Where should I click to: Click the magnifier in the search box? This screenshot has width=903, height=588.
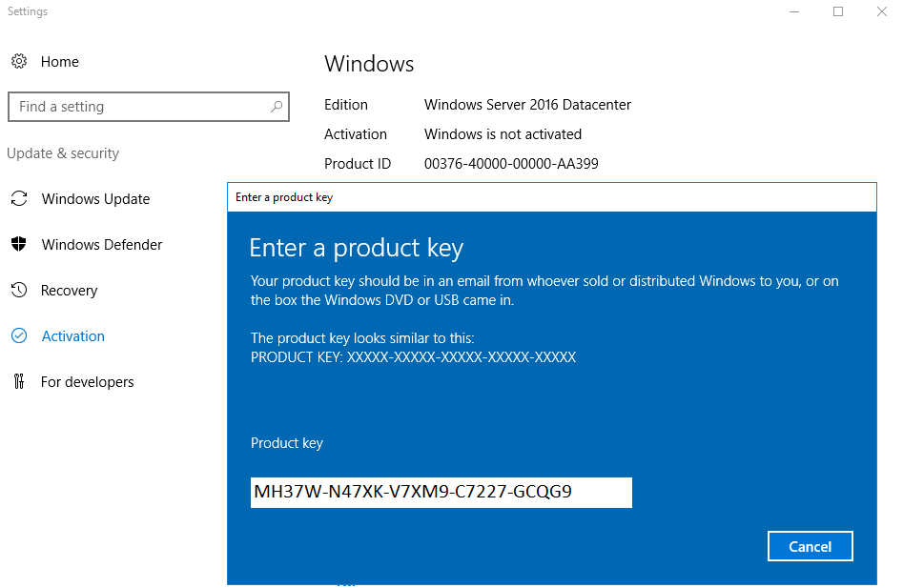pyautogui.click(x=276, y=106)
